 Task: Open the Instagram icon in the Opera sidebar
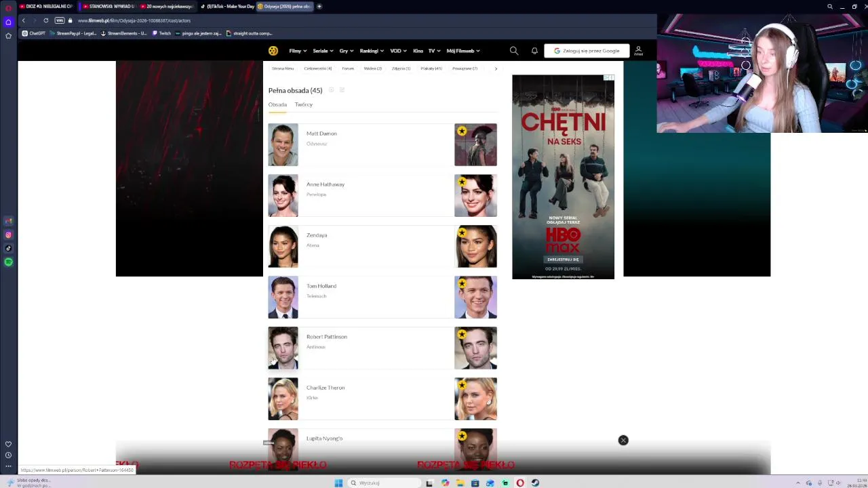[8, 235]
